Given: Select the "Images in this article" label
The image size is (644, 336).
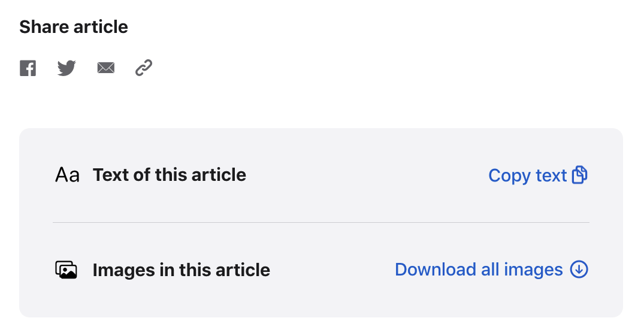Looking at the screenshot, I should click(x=181, y=270).
